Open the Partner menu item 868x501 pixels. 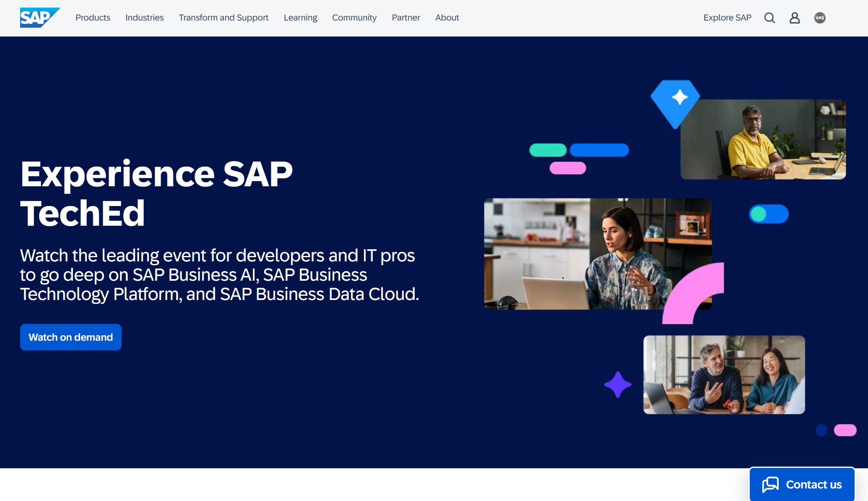click(x=405, y=18)
